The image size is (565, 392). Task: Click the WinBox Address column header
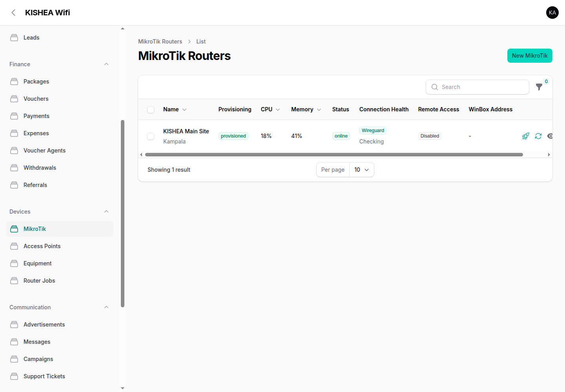click(490, 109)
